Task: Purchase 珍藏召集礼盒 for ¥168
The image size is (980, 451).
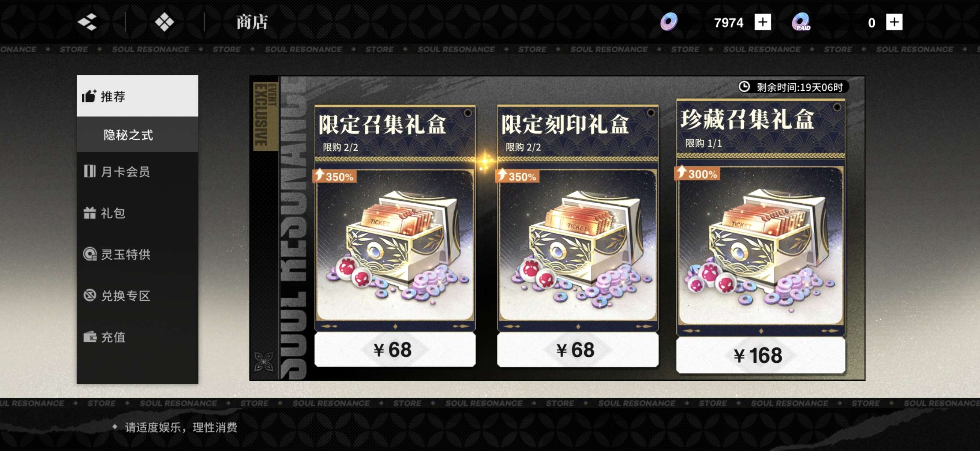Action: point(760,355)
